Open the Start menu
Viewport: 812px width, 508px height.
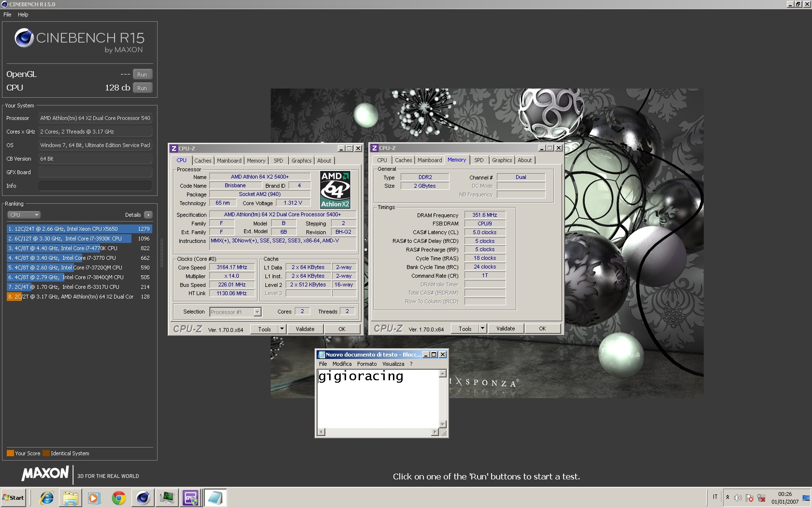click(x=14, y=498)
